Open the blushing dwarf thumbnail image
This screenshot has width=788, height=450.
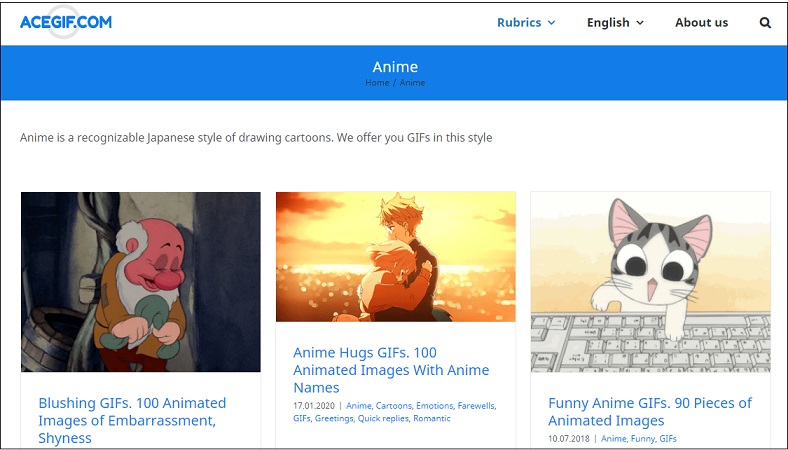click(x=141, y=282)
